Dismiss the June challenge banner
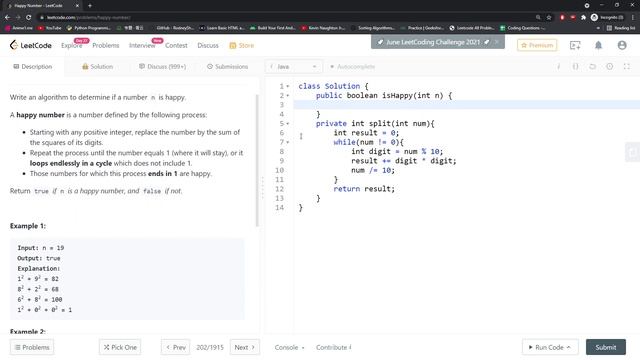640x360 pixels. coord(497,42)
